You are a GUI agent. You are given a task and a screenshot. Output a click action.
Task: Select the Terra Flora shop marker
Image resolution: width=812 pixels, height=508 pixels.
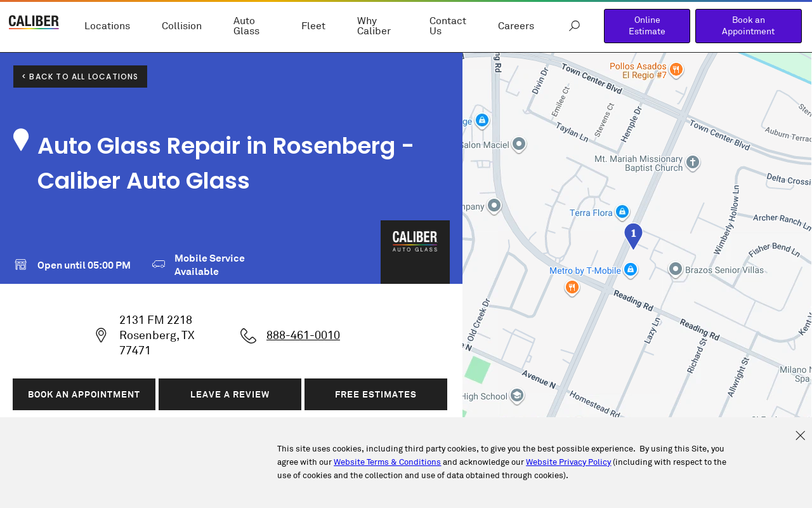click(x=622, y=212)
